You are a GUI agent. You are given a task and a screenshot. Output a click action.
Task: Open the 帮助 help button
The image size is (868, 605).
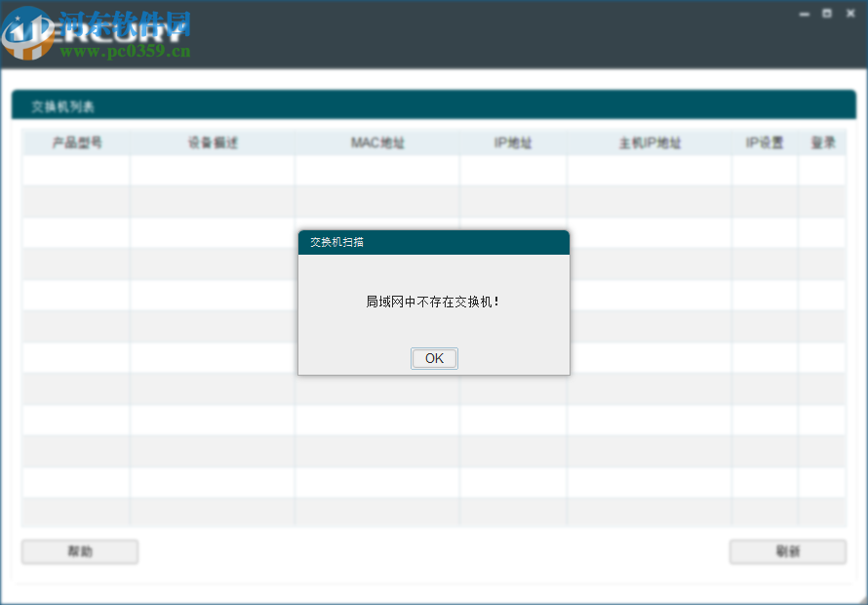point(80,551)
